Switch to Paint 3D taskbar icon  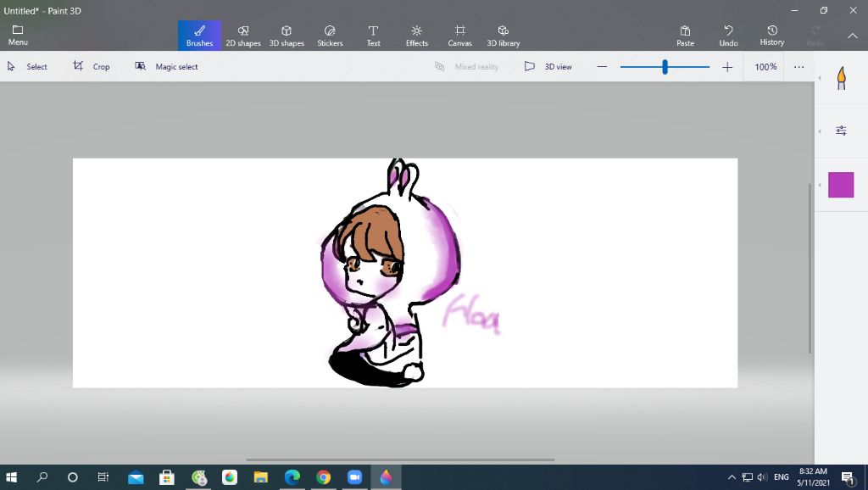[x=386, y=476]
